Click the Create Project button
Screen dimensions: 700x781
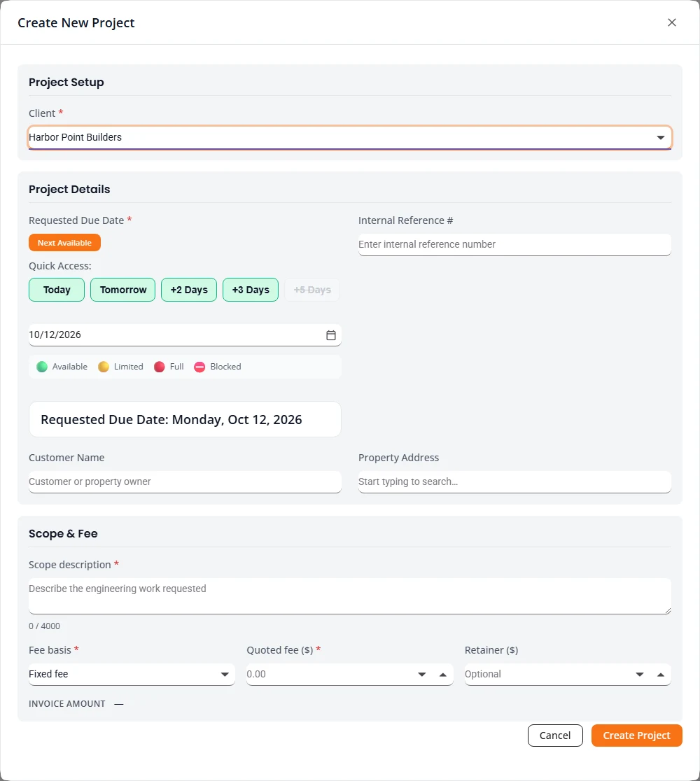click(x=637, y=736)
